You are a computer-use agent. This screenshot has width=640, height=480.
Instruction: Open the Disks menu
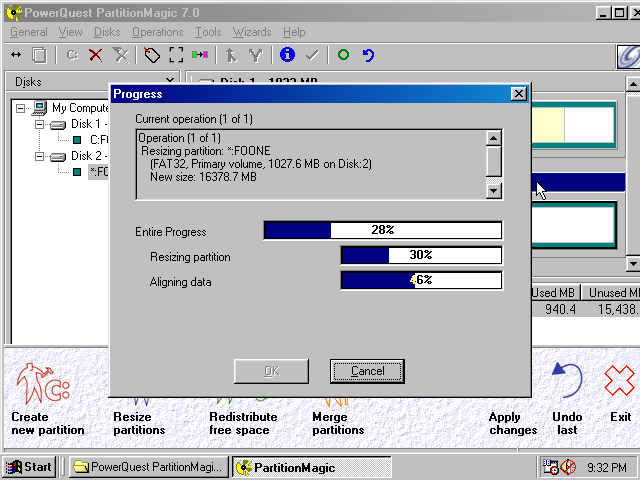pyautogui.click(x=107, y=32)
